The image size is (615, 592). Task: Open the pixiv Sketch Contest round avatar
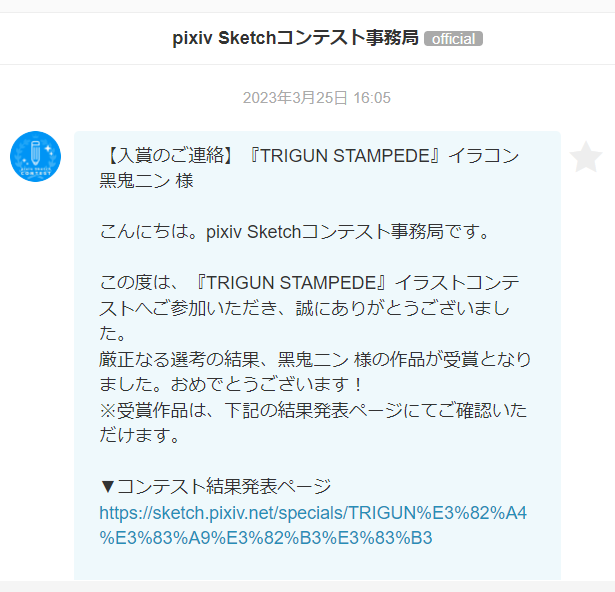pyautogui.click(x=35, y=157)
